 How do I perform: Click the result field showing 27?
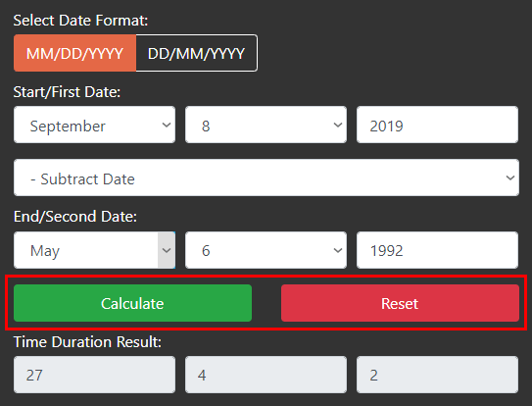tap(94, 375)
